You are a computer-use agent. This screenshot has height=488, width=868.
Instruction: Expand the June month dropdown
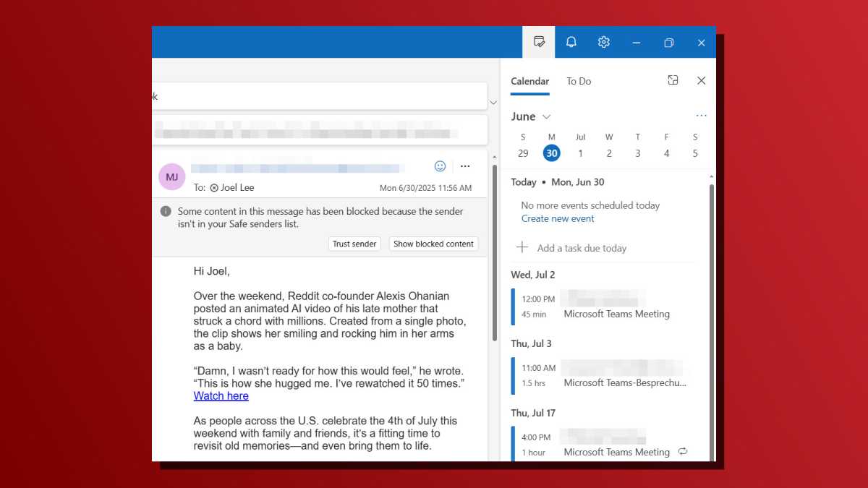[x=546, y=116]
